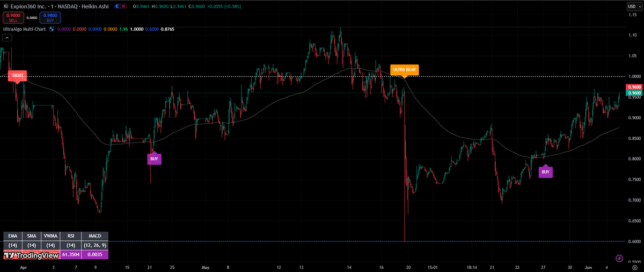This screenshot has height=272, width=644.
Task: Select the VWMA table header cell
Action: click(x=49, y=235)
